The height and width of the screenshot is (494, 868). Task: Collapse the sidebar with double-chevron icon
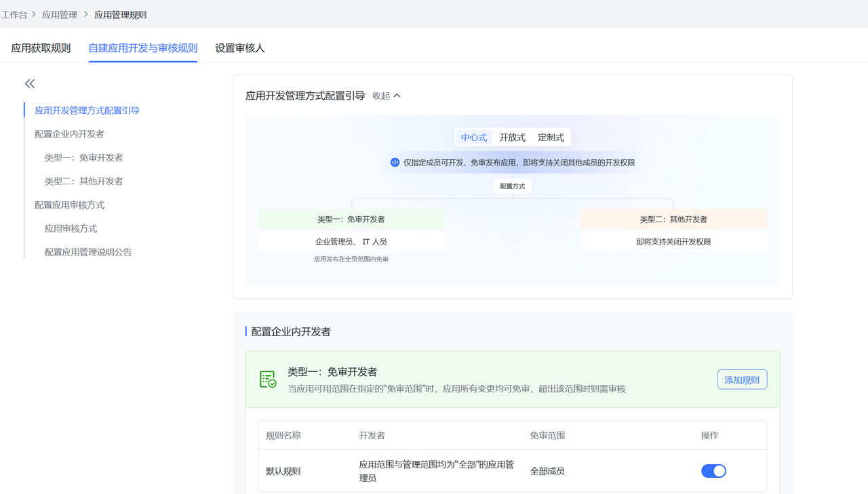30,83
